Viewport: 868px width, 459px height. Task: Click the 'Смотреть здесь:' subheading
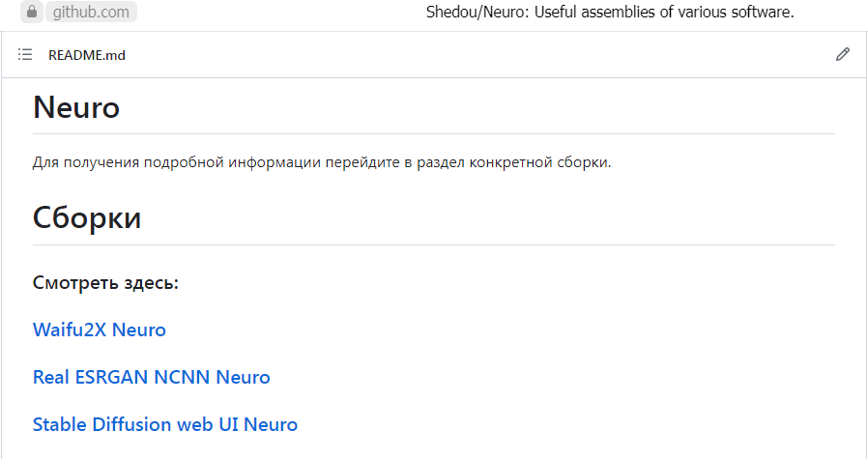click(x=105, y=283)
